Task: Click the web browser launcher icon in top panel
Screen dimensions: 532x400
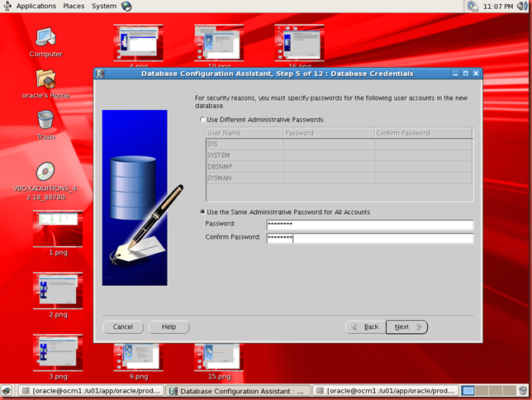Action: [126, 6]
